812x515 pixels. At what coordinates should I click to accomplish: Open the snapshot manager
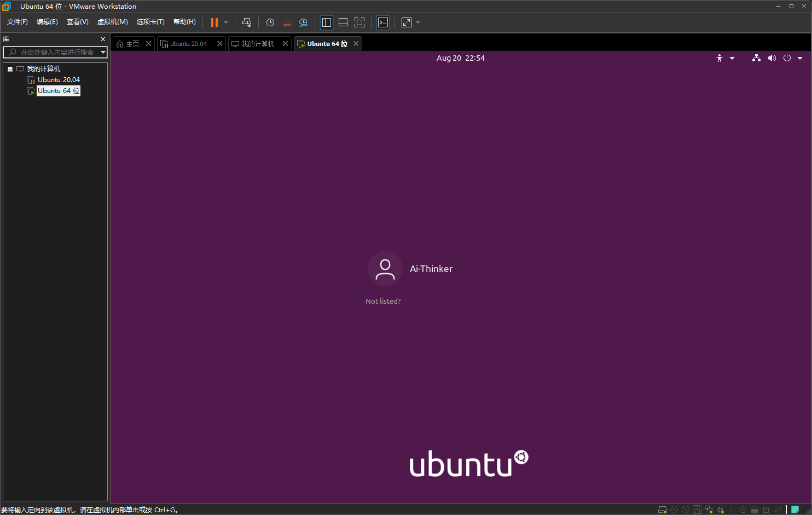point(303,22)
